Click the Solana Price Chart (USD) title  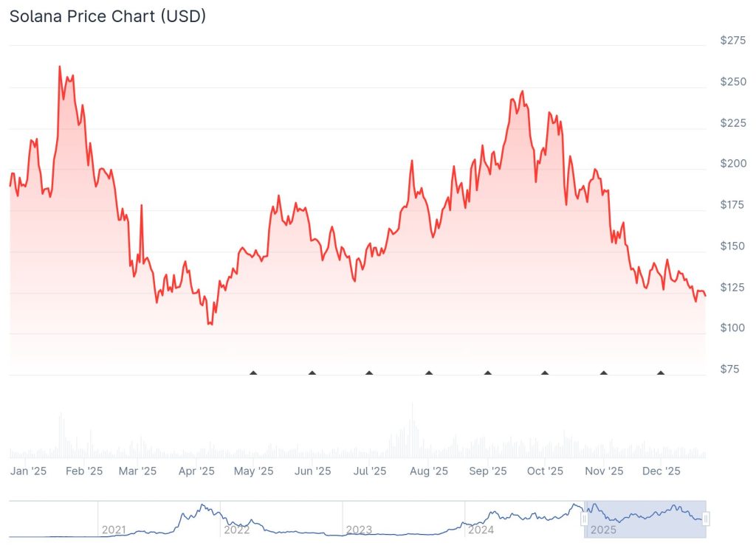coord(107,16)
